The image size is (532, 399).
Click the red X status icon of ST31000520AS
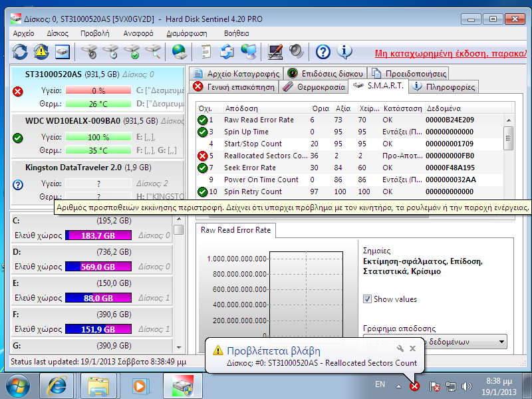[18, 91]
